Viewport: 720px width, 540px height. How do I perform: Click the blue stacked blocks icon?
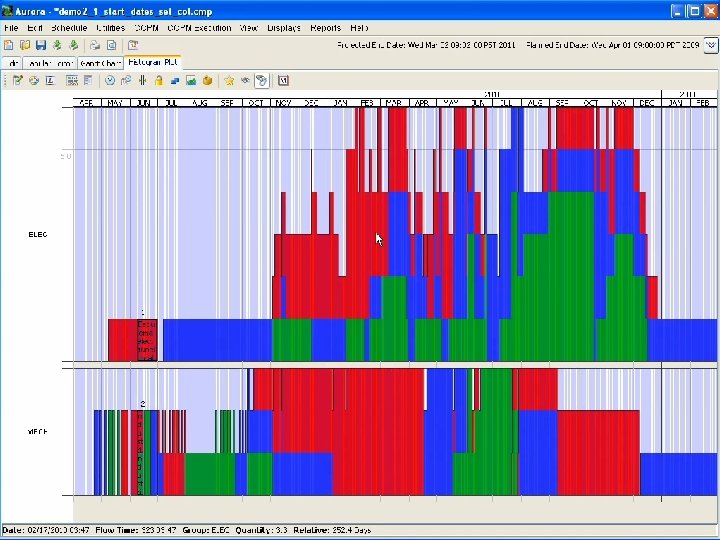coord(174,81)
